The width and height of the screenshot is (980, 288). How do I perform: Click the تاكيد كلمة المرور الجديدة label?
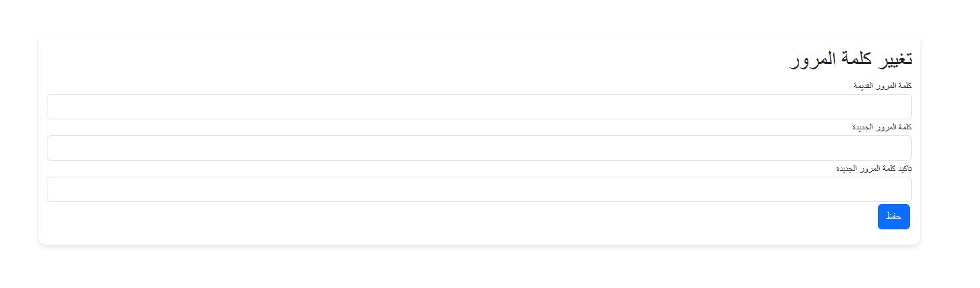[874, 169]
